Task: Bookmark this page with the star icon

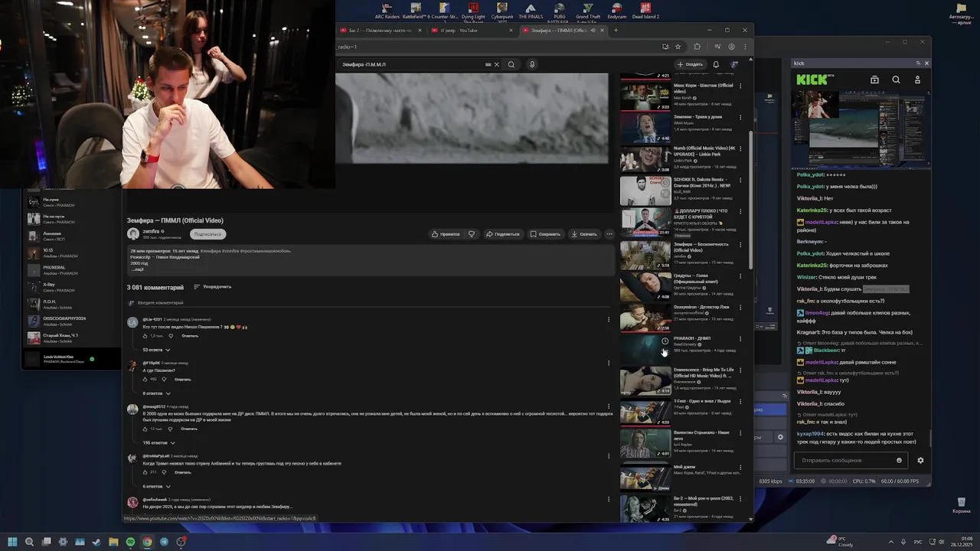Action: [678, 47]
